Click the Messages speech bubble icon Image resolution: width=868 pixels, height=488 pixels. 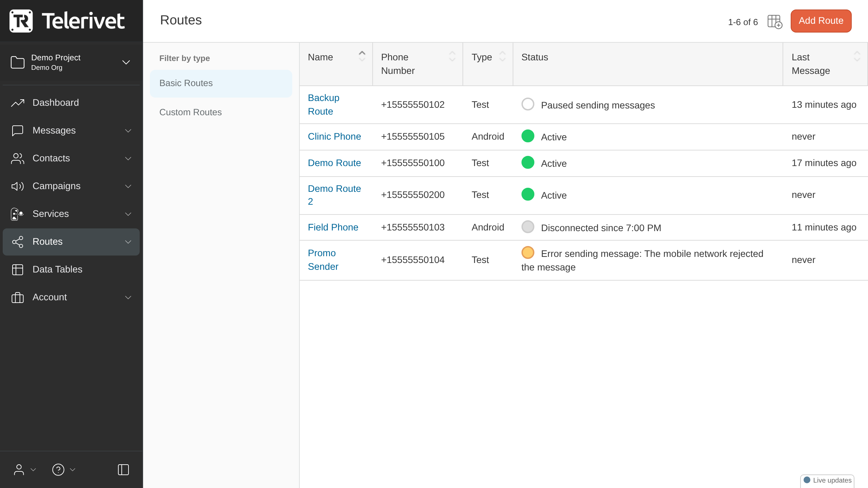coord(18,130)
